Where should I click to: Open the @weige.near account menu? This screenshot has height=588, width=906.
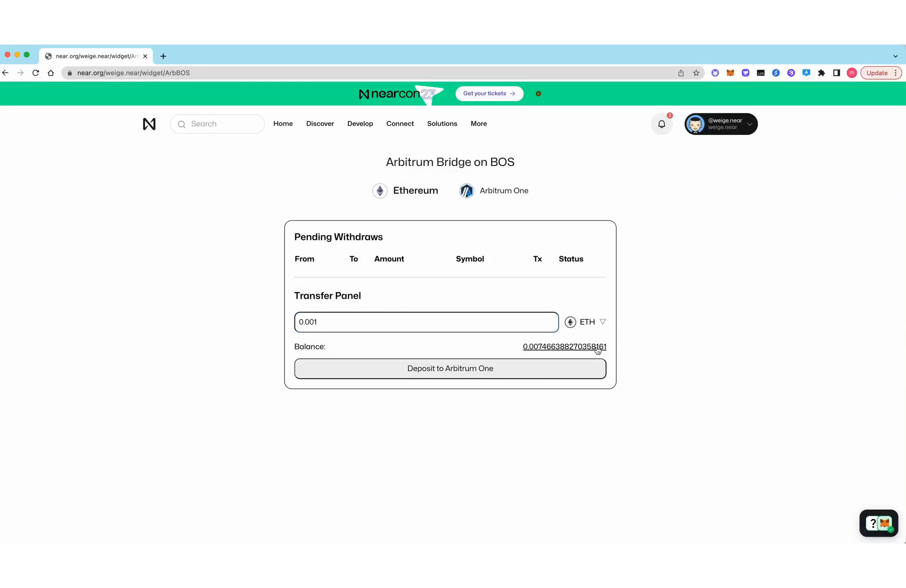pyautogui.click(x=721, y=124)
